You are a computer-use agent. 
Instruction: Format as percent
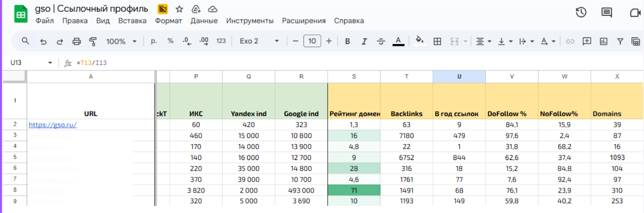coord(170,41)
